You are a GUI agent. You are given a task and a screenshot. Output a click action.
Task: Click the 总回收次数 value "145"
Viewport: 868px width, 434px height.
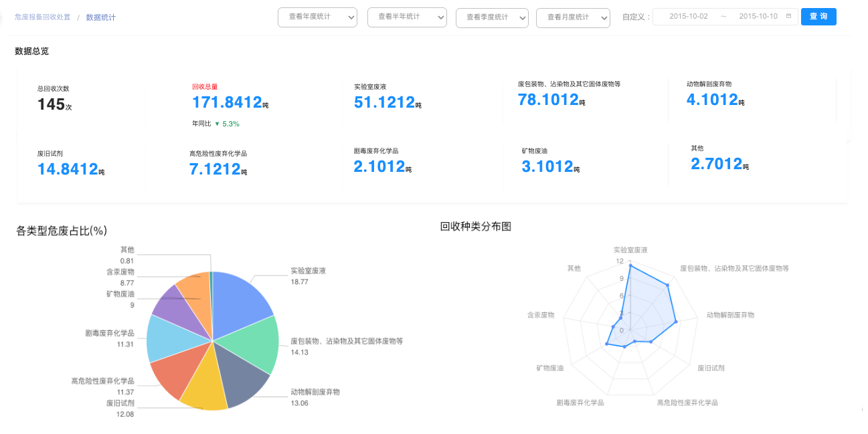[x=51, y=104]
